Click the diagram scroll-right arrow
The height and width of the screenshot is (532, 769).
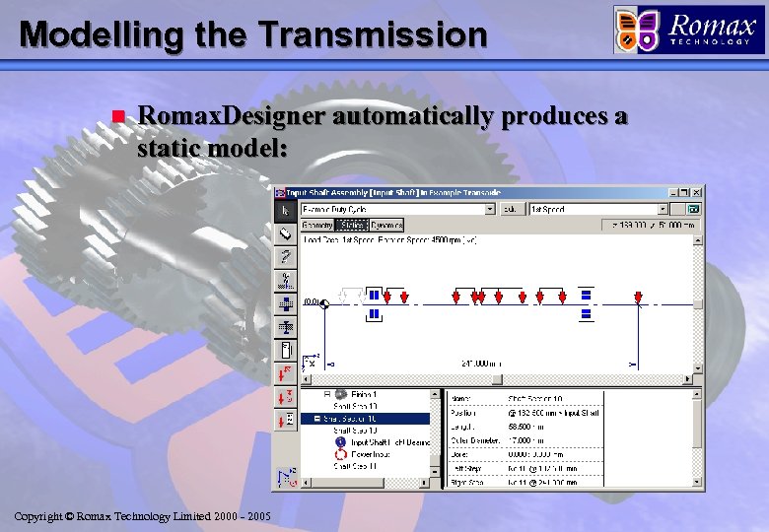(687, 379)
